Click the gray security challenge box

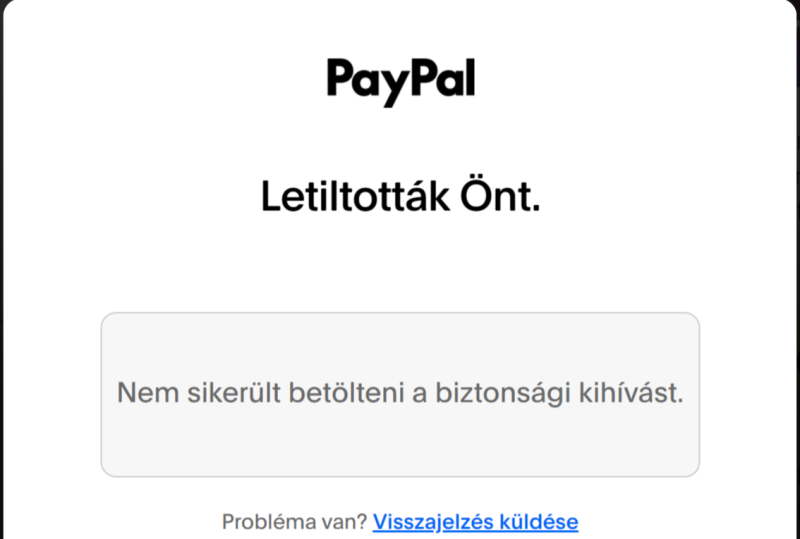(400, 395)
